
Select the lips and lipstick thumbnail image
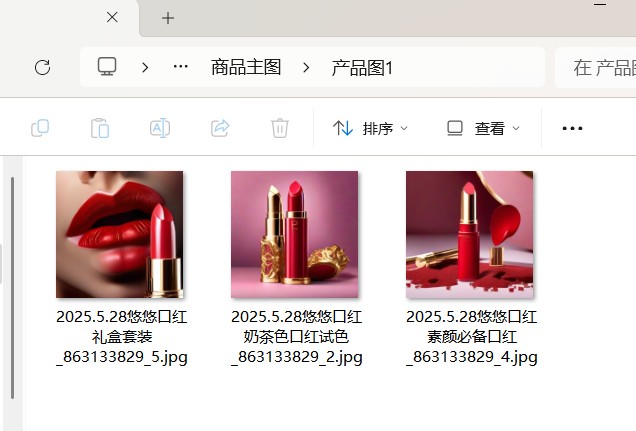pos(120,234)
